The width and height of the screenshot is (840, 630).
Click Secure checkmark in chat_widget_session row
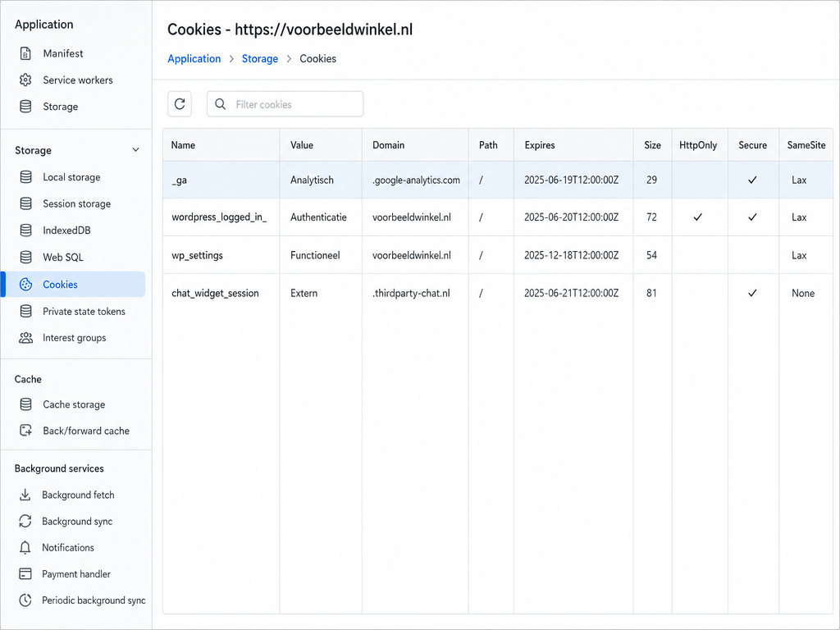[x=752, y=293]
